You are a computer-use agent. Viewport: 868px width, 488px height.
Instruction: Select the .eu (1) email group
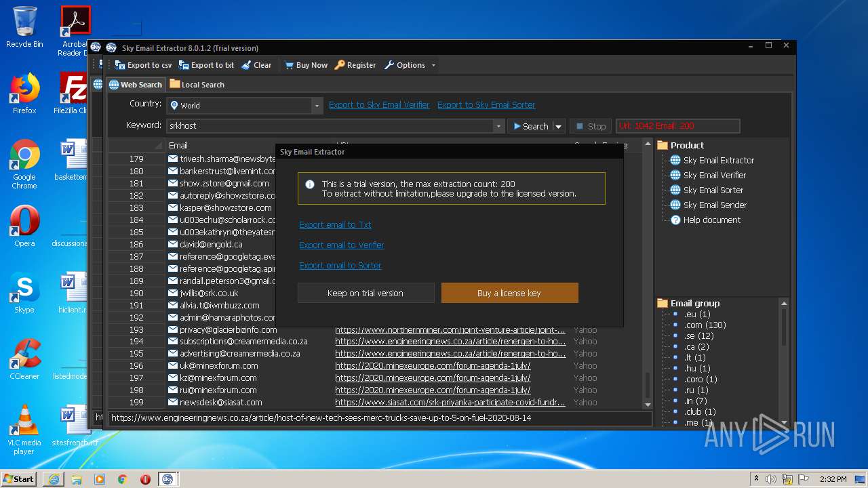[697, 314]
